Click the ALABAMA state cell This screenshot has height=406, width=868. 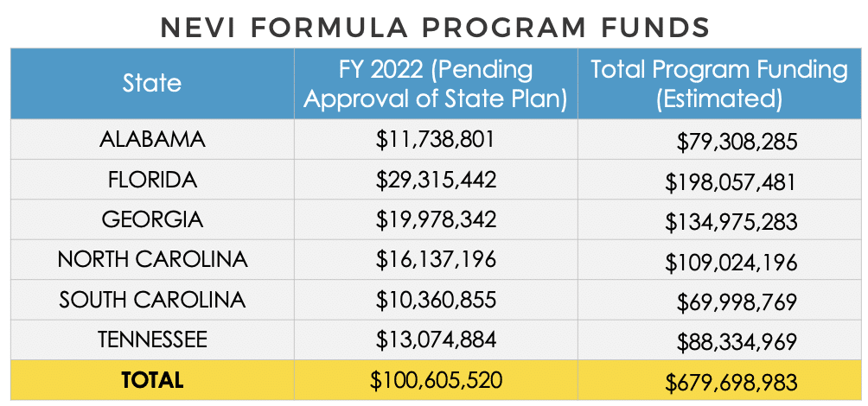(152, 139)
